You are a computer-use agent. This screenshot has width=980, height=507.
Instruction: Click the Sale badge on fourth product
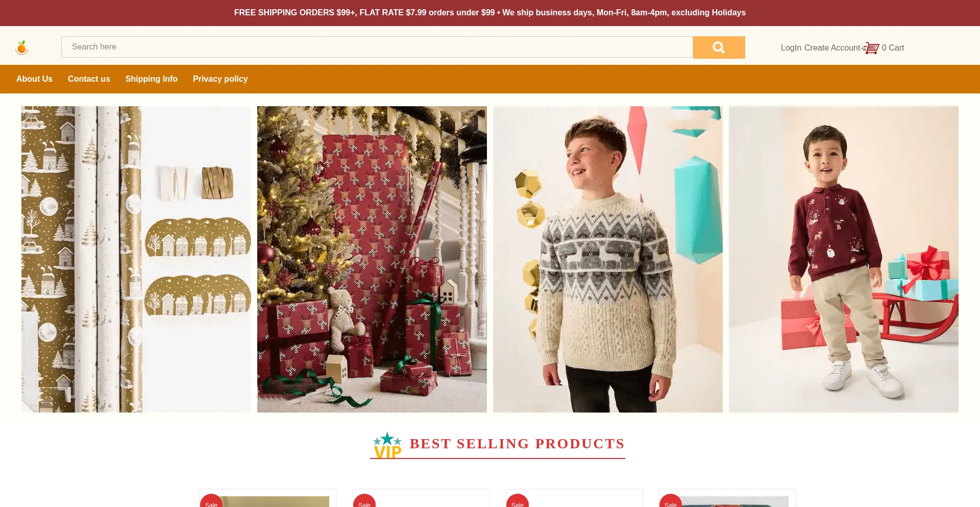671,501
